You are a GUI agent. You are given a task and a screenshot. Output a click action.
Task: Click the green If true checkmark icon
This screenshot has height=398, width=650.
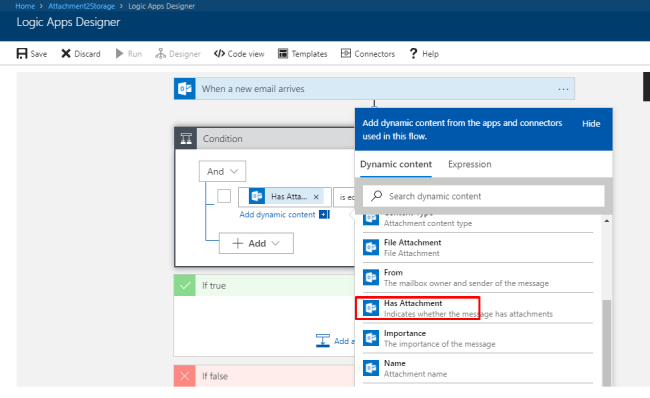point(185,285)
